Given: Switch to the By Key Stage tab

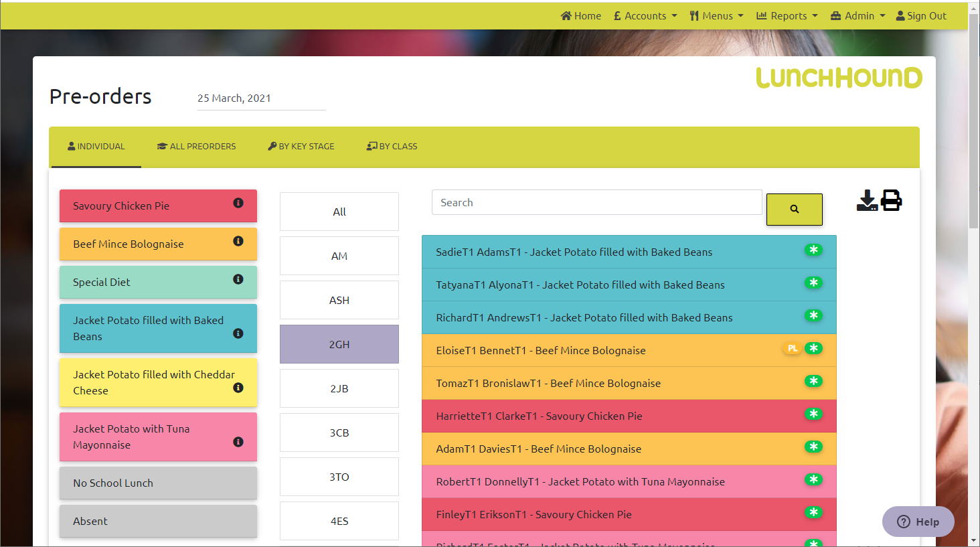Looking at the screenshot, I should [301, 146].
